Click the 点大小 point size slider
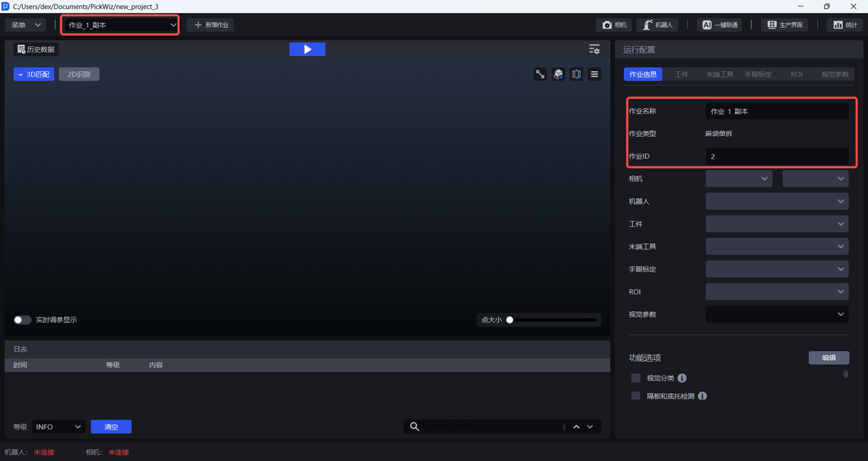The width and height of the screenshot is (868, 461). [552, 320]
